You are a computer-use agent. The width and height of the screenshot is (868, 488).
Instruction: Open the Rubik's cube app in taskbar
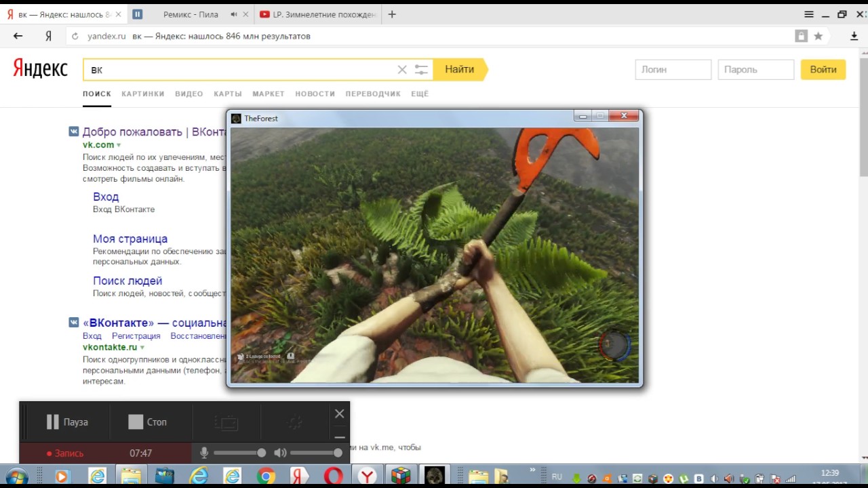point(401,476)
